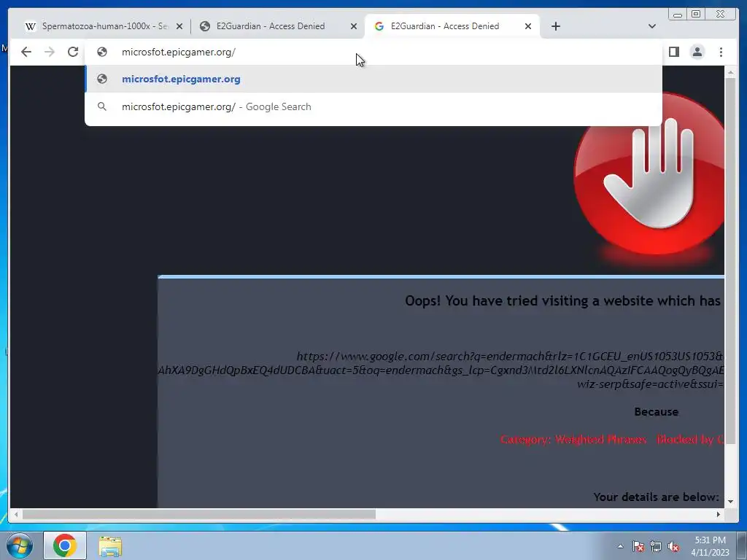The width and height of the screenshot is (747, 560).
Task: Go back with the browser back arrow
Action: click(26, 52)
